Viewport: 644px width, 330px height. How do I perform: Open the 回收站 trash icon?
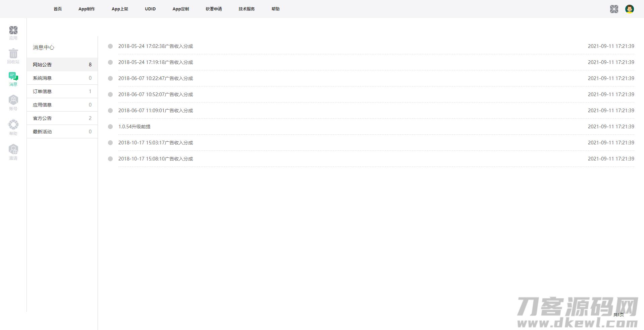[13, 56]
